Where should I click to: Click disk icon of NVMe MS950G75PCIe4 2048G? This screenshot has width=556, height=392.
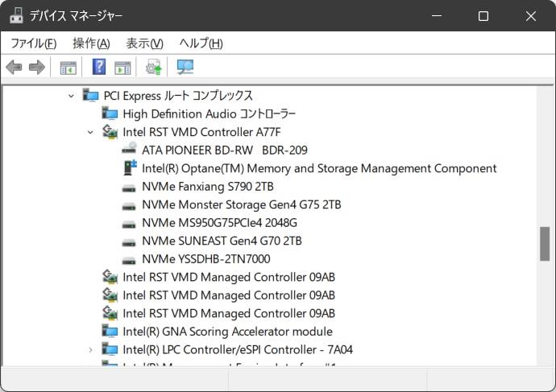129,224
